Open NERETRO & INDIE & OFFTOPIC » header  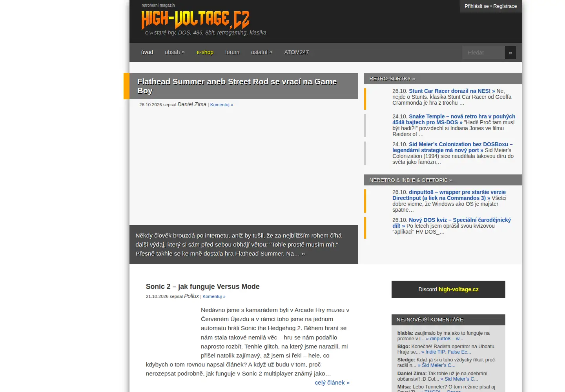[x=411, y=180]
